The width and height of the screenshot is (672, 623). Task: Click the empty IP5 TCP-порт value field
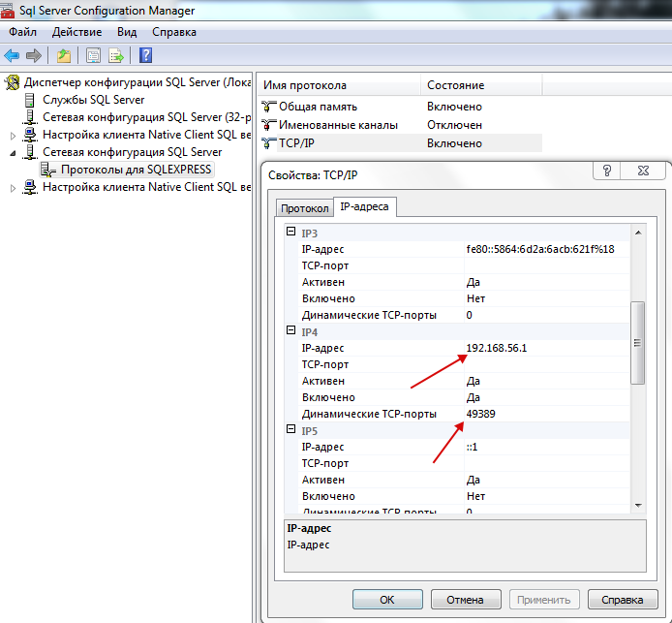tap(547, 463)
